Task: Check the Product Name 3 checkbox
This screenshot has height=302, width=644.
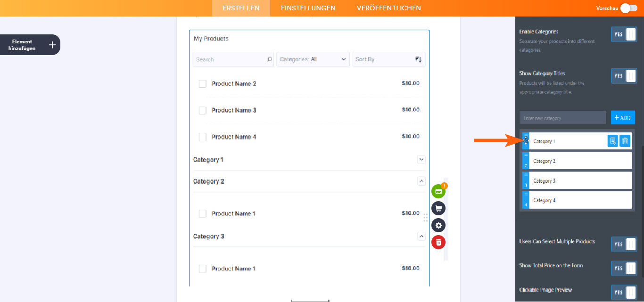Action: tap(203, 110)
